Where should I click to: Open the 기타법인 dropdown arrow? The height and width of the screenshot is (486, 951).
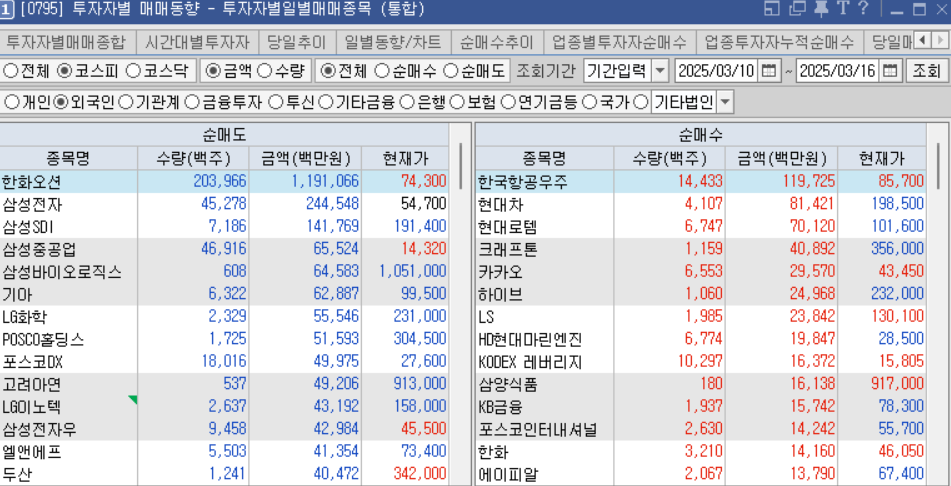click(x=725, y=103)
